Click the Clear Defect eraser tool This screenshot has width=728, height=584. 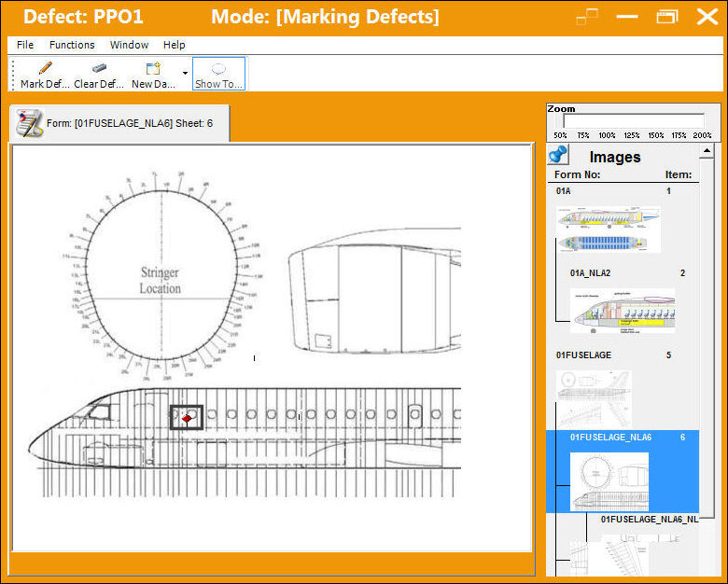tap(99, 75)
